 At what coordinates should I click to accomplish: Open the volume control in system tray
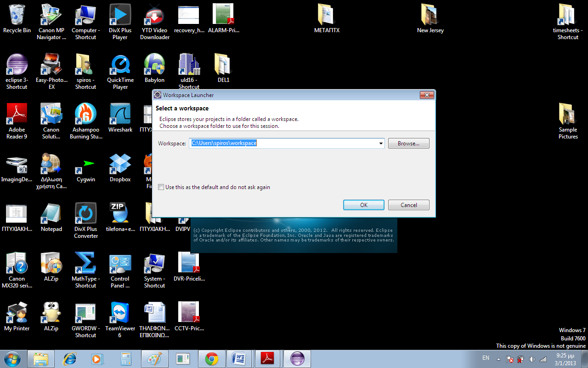532,359
